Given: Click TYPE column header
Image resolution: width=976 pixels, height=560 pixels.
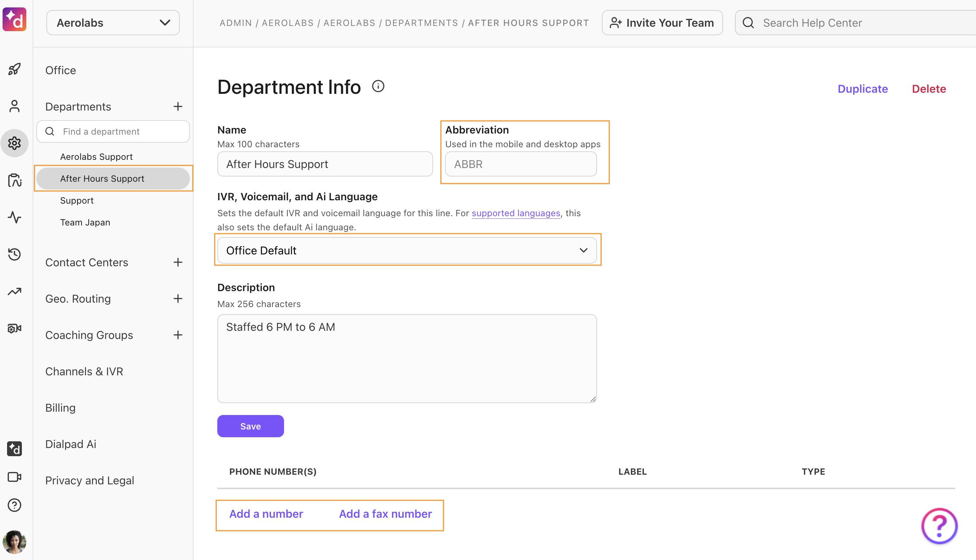Looking at the screenshot, I should click(x=813, y=471).
